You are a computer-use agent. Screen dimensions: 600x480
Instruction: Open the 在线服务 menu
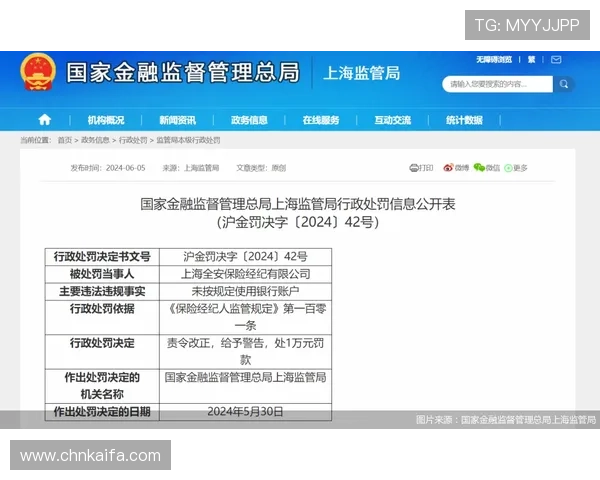321,120
